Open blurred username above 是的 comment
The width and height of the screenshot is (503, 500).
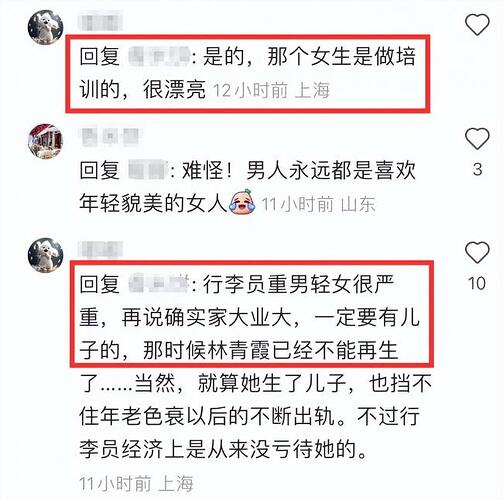point(100,21)
